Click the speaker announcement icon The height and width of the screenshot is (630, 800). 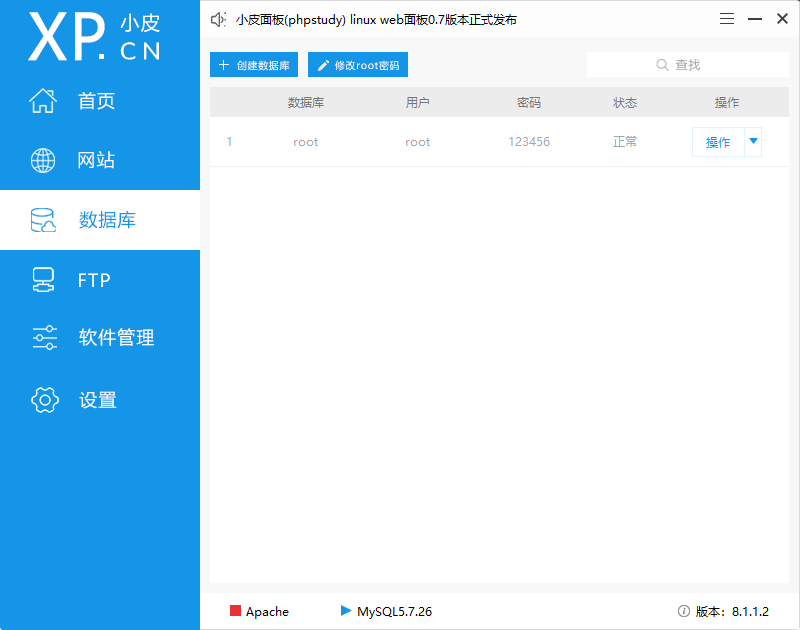pos(218,19)
